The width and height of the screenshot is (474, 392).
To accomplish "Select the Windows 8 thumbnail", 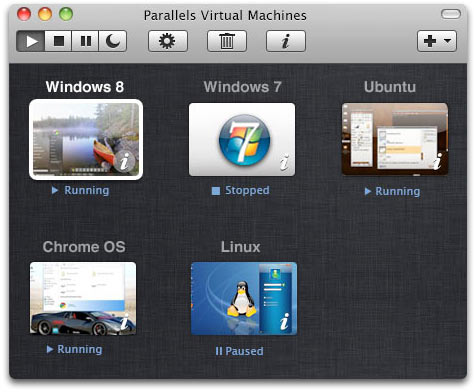I will click(86, 139).
